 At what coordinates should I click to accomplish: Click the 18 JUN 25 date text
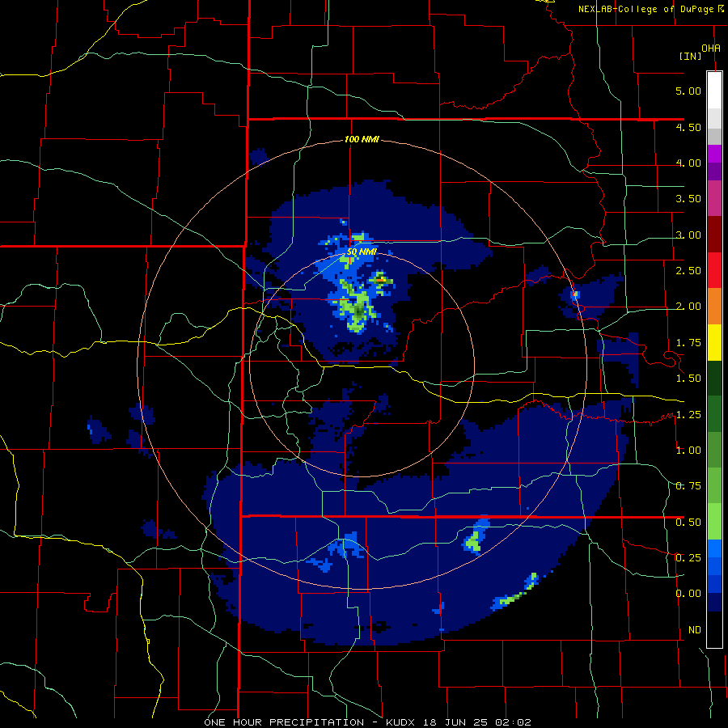coord(455,722)
